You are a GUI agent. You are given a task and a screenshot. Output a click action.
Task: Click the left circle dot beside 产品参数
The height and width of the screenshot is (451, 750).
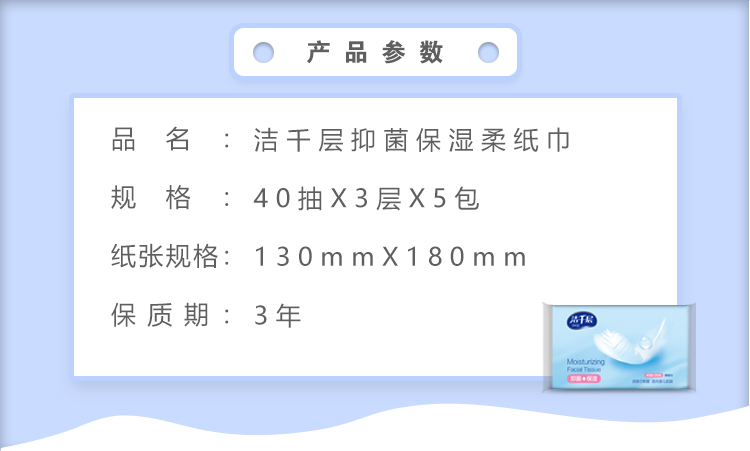(x=264, y=52)
